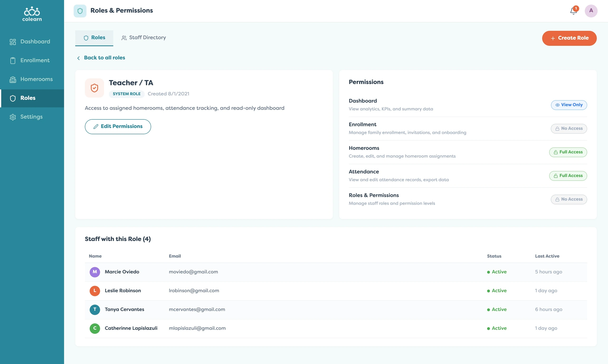
Task: Open Dashboard in the sidebar
Action: point(32,42)
